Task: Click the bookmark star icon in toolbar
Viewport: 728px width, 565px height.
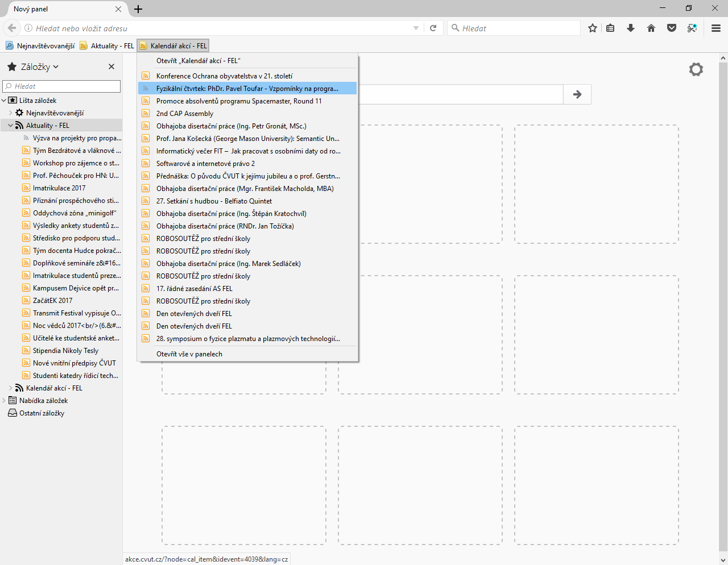Action: [593, 28]
